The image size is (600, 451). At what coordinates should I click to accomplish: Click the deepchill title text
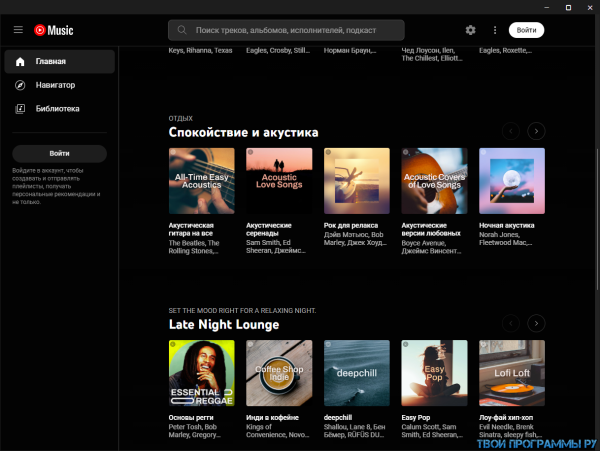tap(338, 418)
